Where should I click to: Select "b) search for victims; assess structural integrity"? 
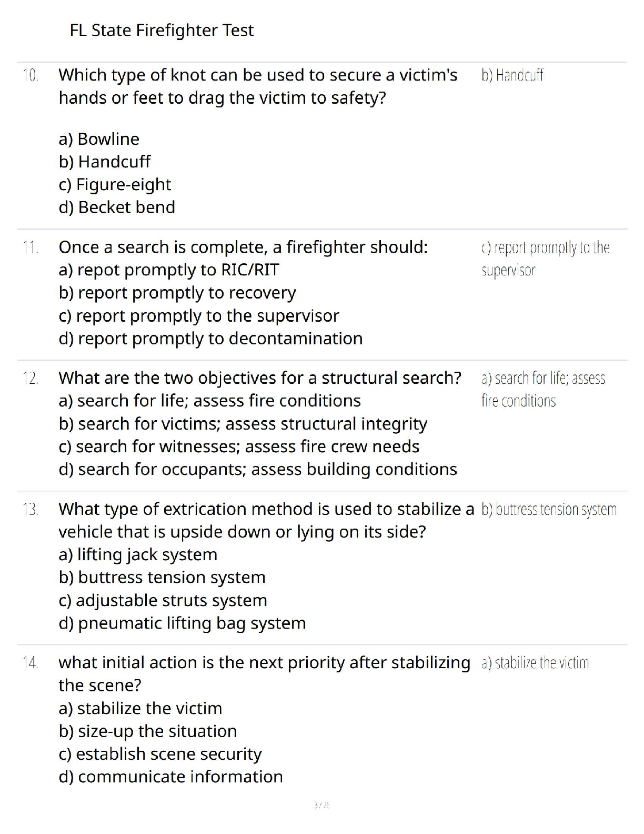click(243, 424)
